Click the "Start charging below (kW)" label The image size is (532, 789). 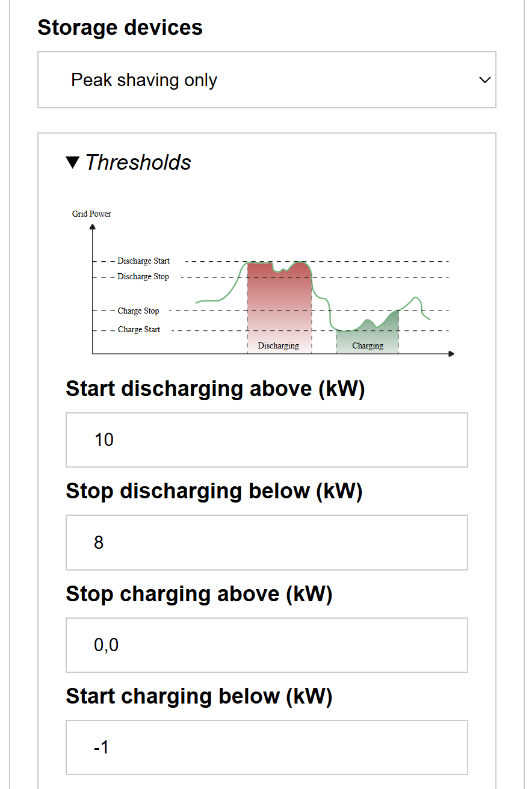(199, 696)
